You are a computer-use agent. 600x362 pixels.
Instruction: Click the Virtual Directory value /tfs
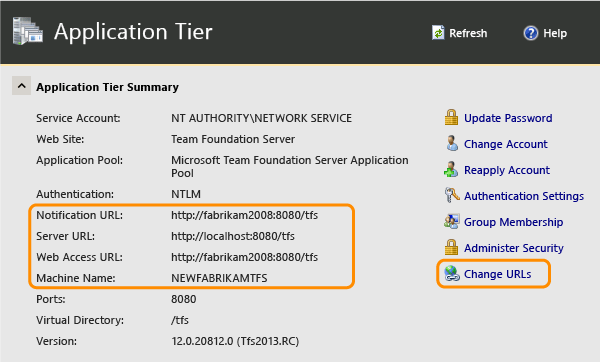179,320
